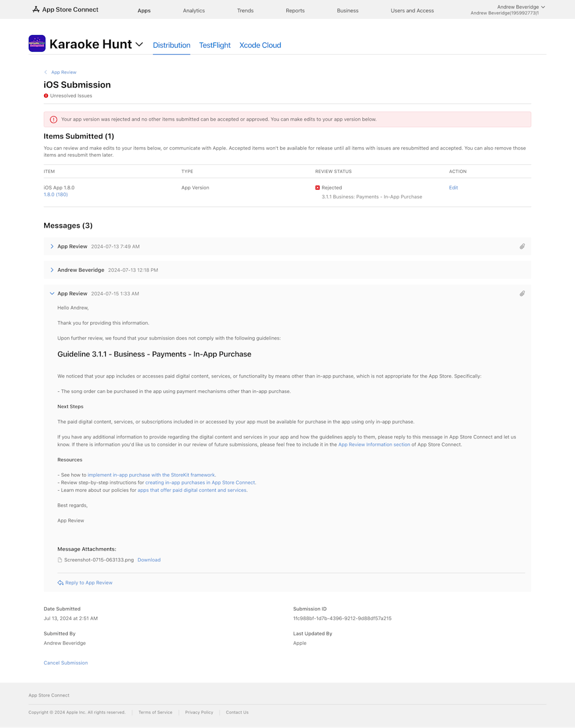The height and width of the screenshot is (728, 575).
Task: Edit the rejected iOS App 1.8.0 item
Action: tap(453, 188)
